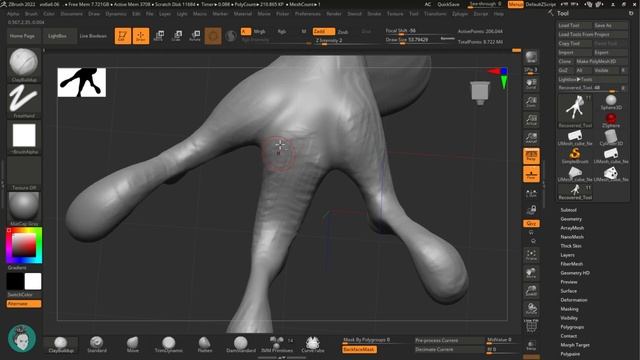Open the Brush menu
The image size is (640, 360).
31,13
